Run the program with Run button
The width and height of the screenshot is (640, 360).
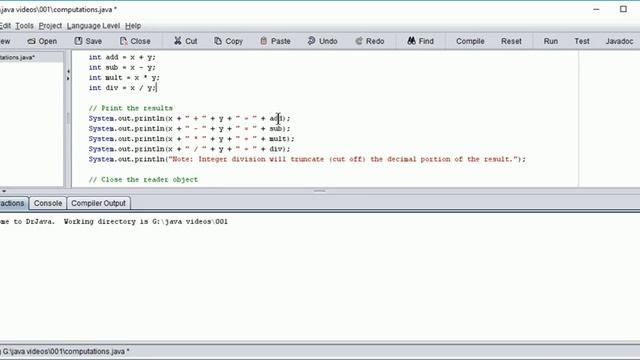[551, 41]
